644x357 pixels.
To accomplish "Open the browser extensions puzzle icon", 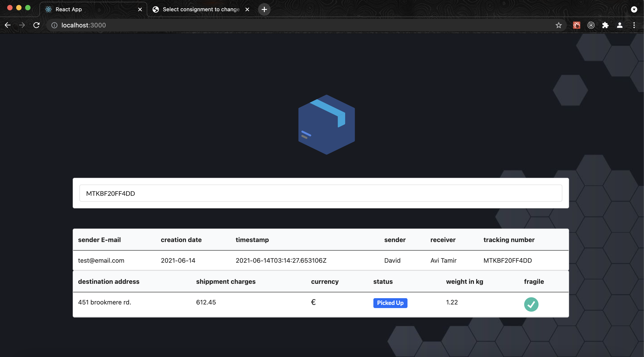I will (x=605, y=25).
